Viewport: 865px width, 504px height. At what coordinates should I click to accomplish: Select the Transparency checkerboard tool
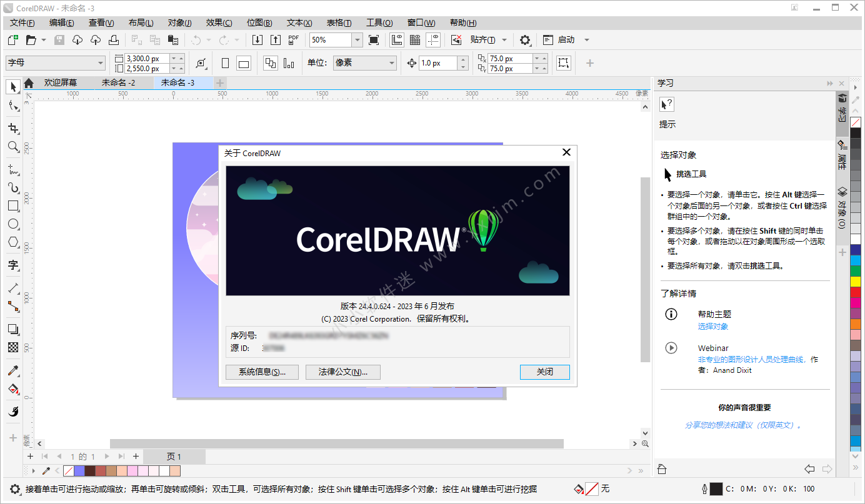[13, 347]
